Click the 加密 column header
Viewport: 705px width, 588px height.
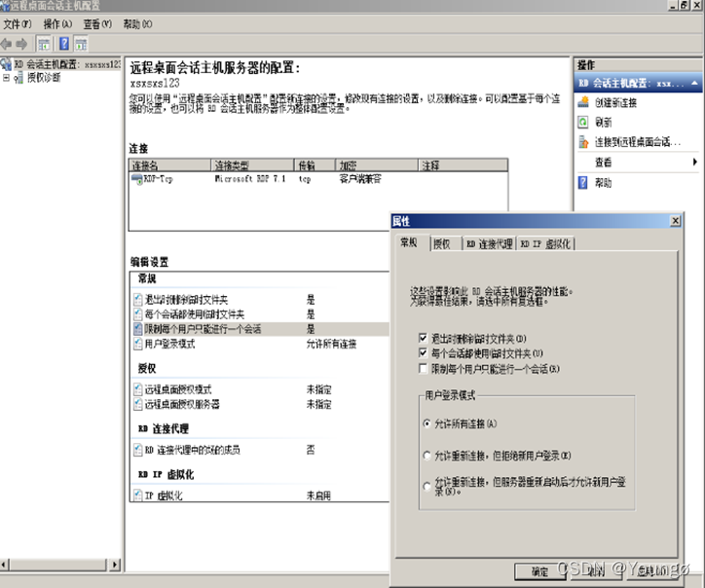click(377, 165)
